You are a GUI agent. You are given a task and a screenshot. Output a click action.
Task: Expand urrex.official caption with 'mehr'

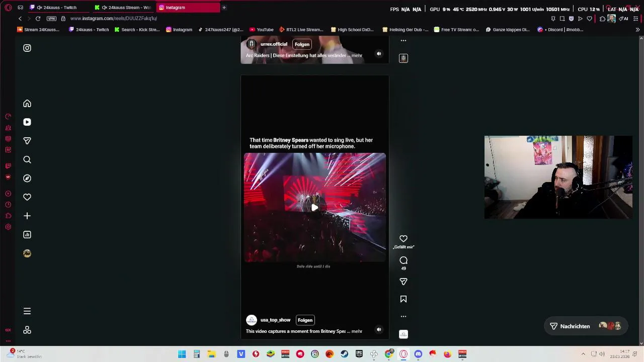[x=357, y=55]
